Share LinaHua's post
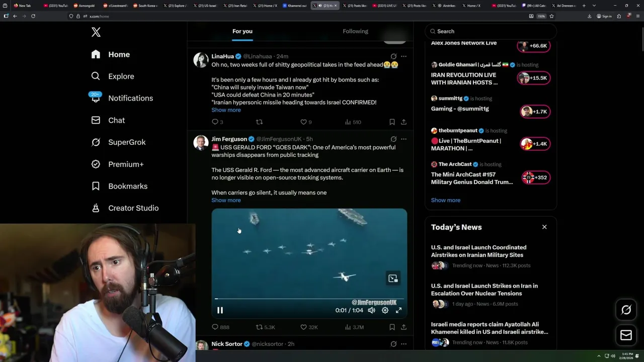644x362 pixels. pyautogui.click(x=404, y=122)
